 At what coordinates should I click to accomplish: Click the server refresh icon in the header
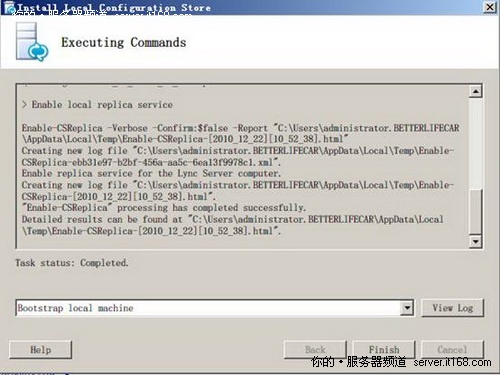coord(32,42)
